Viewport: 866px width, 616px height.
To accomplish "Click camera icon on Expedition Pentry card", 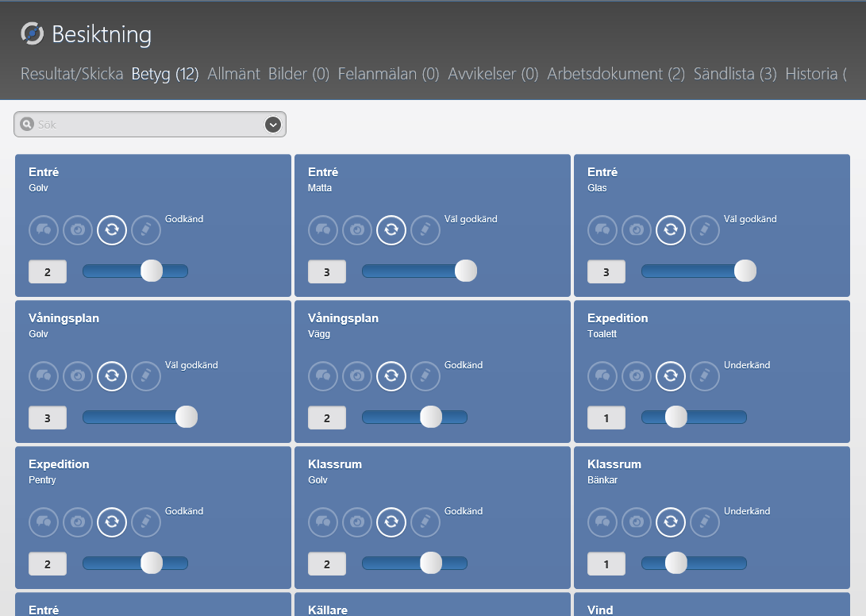I will (x=78, y=522).
